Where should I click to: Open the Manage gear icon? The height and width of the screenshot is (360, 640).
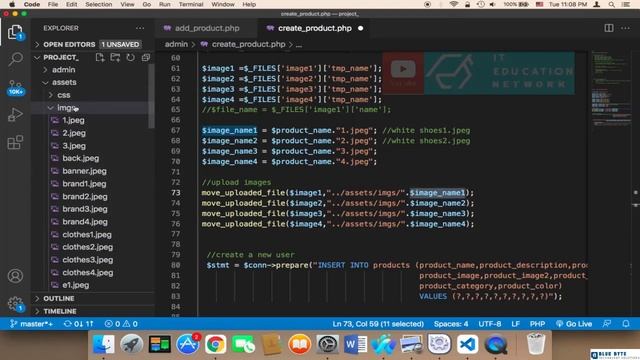(x=15, y=304)
